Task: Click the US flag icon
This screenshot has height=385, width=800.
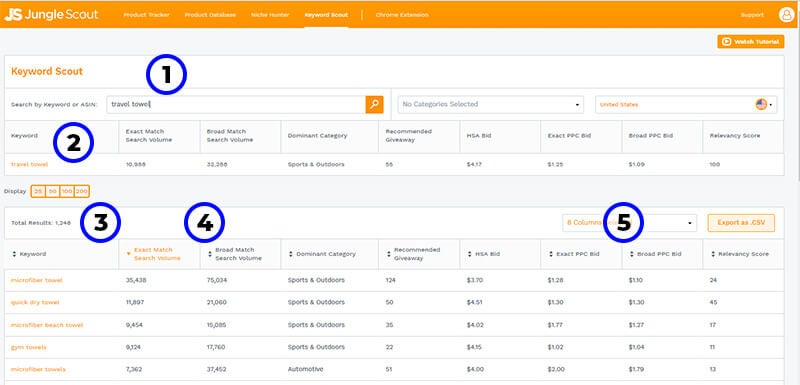Action: click(761, 104)
